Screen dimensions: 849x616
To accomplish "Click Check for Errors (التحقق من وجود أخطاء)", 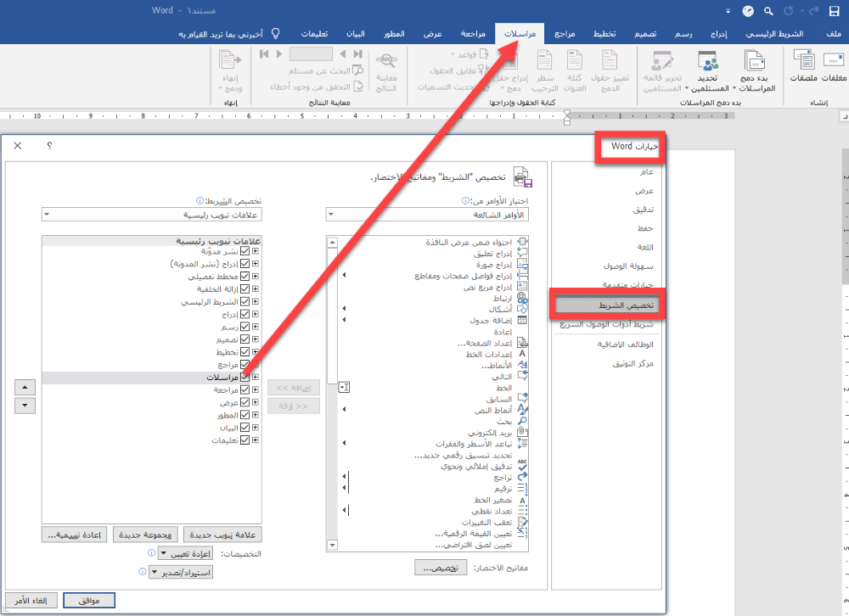I will 317,87.
